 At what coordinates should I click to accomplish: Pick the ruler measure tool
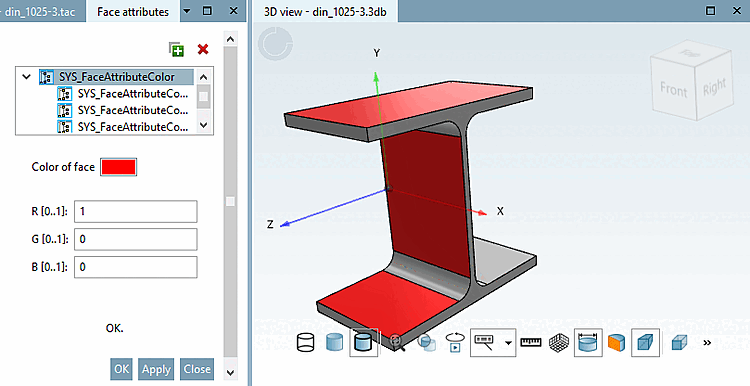530,342
